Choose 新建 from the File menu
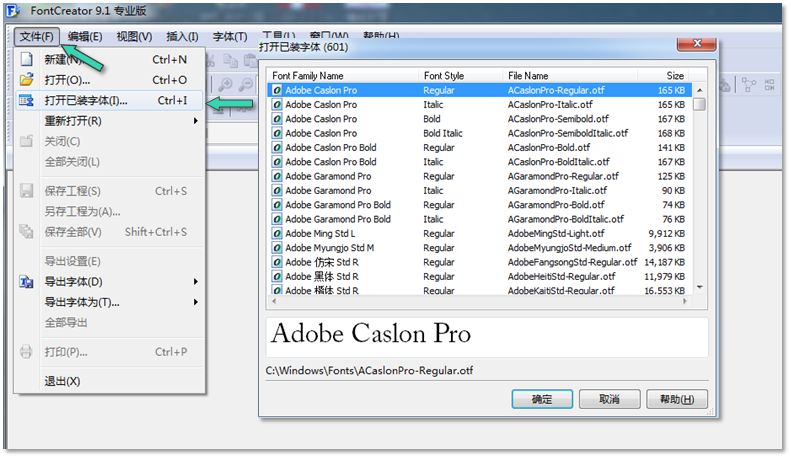791x458 pixels. (x=110, y=60)
